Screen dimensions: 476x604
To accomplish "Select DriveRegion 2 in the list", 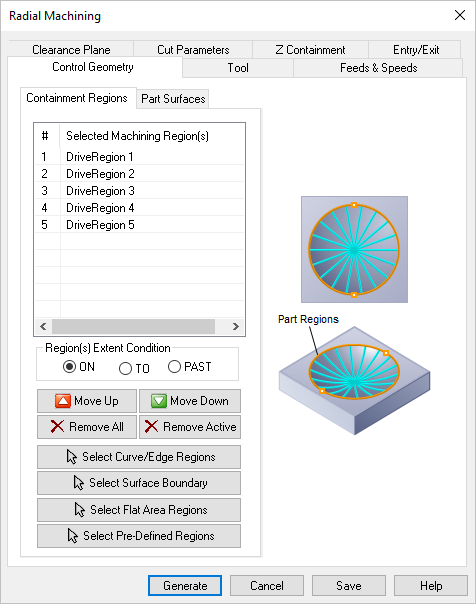I will point(139,173).
